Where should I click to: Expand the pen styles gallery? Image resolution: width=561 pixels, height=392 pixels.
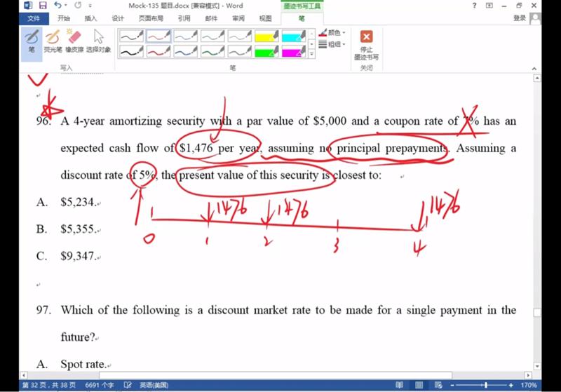click(x=311, y=54)
